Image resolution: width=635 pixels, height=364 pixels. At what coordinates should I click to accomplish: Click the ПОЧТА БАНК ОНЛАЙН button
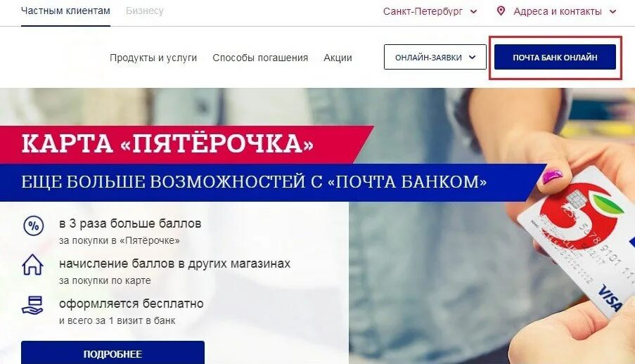tap(555, 57)
